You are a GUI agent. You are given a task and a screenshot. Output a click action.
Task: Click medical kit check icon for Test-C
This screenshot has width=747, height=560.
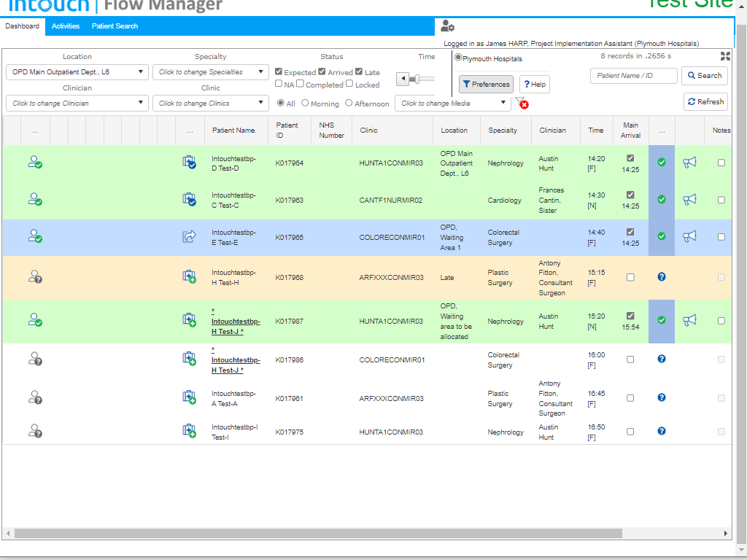point(189,199)
